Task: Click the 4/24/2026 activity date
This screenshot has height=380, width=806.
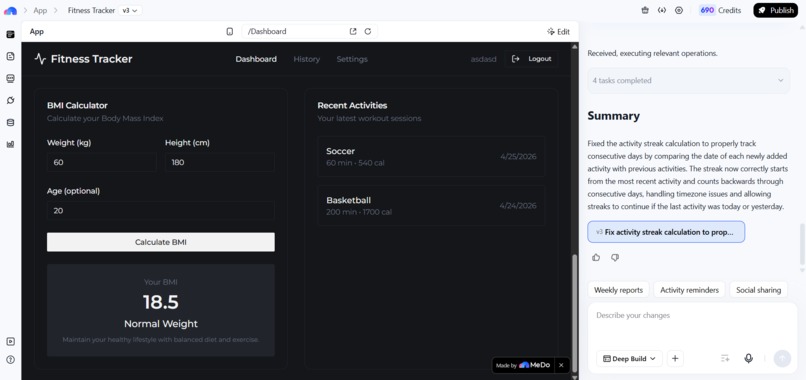Action: [x=518, y=206]
